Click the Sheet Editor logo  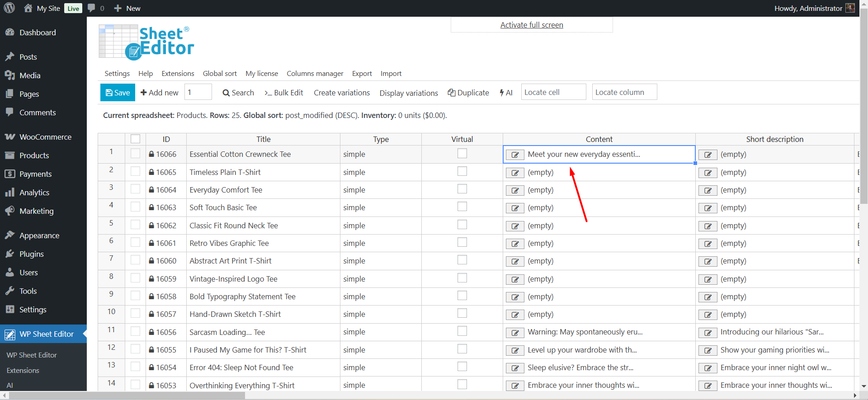146,42
